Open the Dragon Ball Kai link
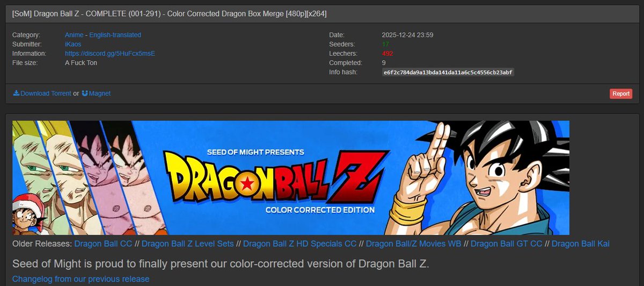This screenshot has width=644, height=286. click(x=581, y=244)
